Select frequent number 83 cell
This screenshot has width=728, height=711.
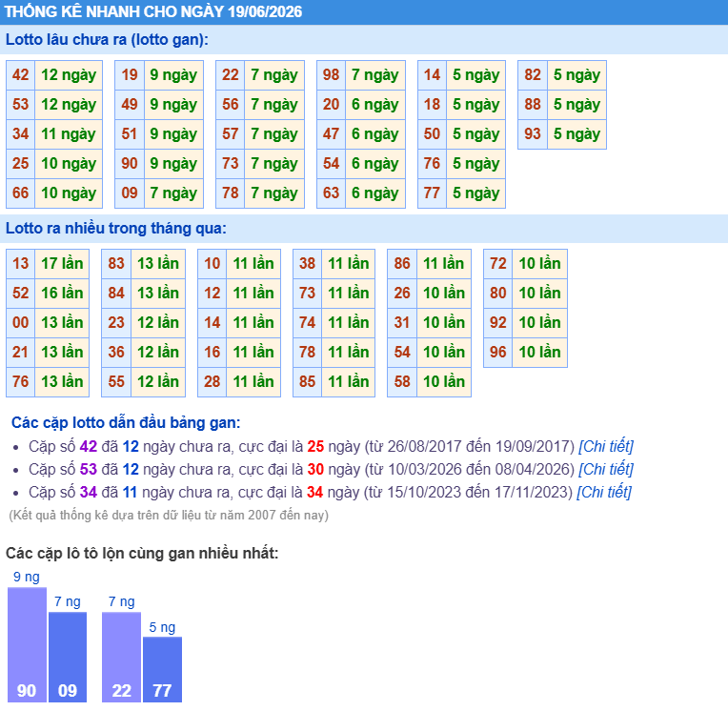pyautogui.click(x=116, y=263)
